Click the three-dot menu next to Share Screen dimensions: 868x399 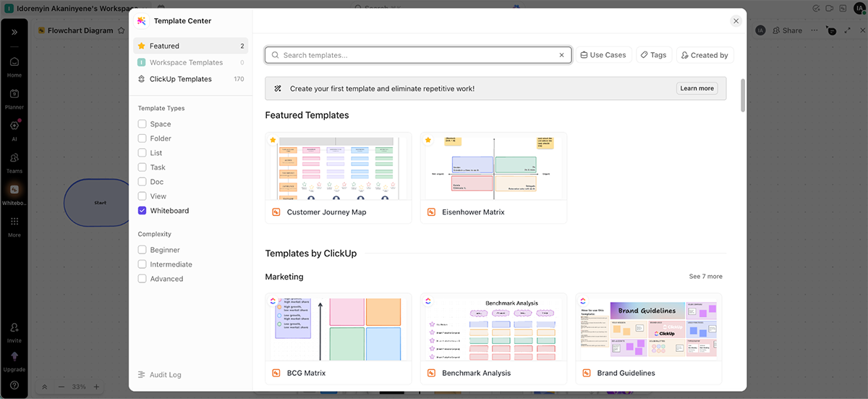[x=814, y=30]
